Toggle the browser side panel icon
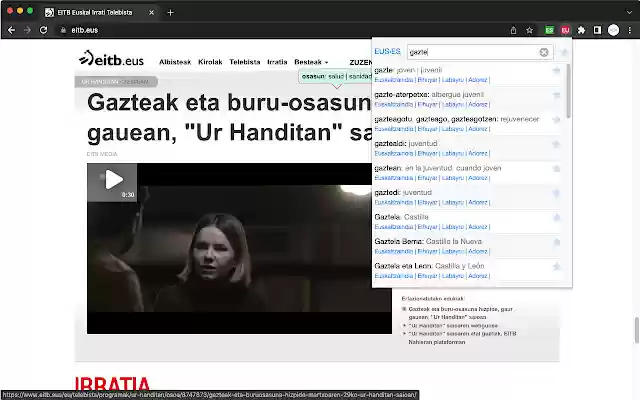 pyautogui.click(x=597, y=30)
